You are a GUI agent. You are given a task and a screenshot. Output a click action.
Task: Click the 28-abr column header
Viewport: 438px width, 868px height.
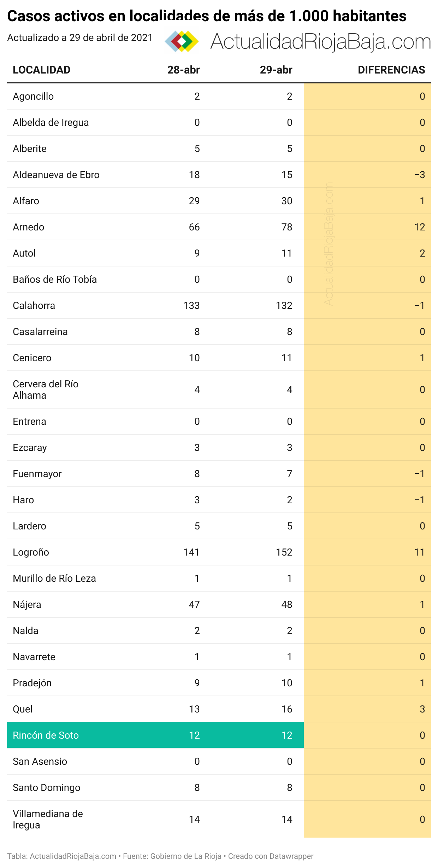(183, 70)
